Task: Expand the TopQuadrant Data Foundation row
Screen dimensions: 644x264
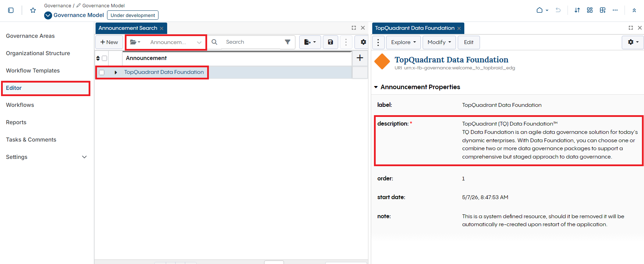Action: (x=116, y=73)
